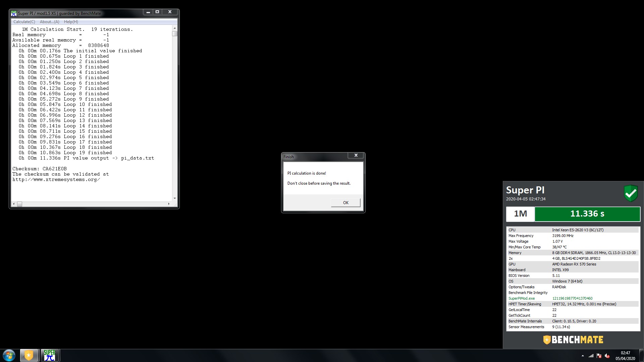Click the scroll-down arrow in Super PI output

pyautogui.click(x=175, y=198)
